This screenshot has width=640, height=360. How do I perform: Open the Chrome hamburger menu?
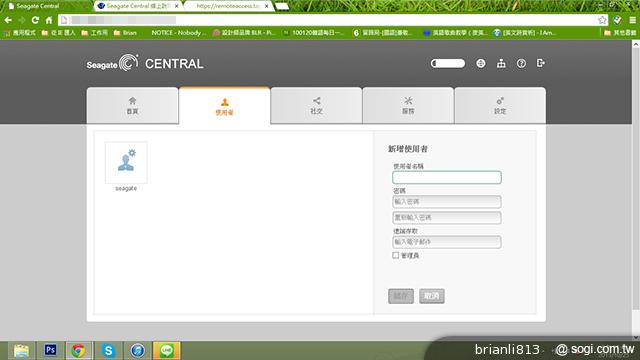point(632,20)
